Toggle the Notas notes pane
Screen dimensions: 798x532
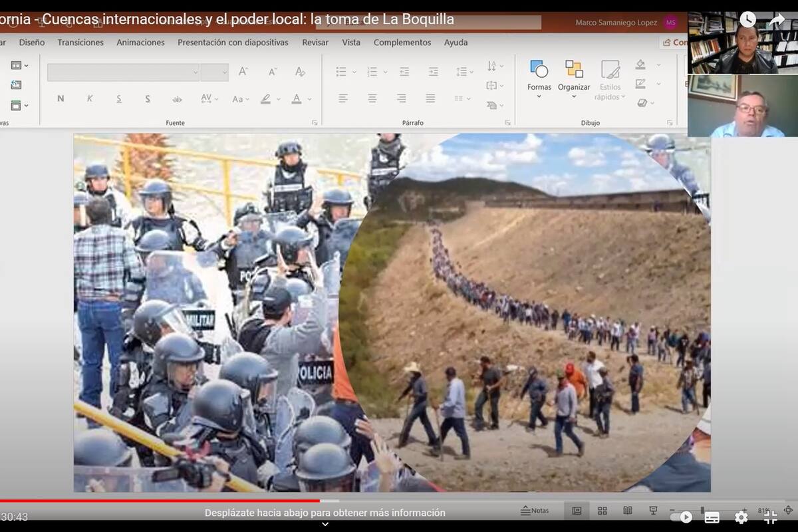tap(535, 511)
